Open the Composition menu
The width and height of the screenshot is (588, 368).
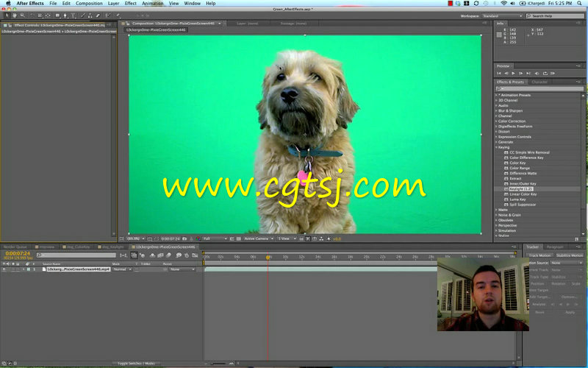tap(89, 4)
